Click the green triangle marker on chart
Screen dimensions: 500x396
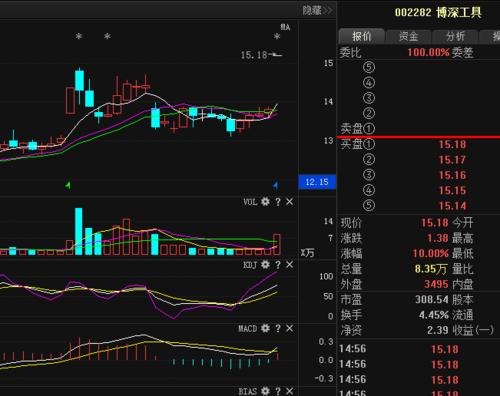click(68, 185)
